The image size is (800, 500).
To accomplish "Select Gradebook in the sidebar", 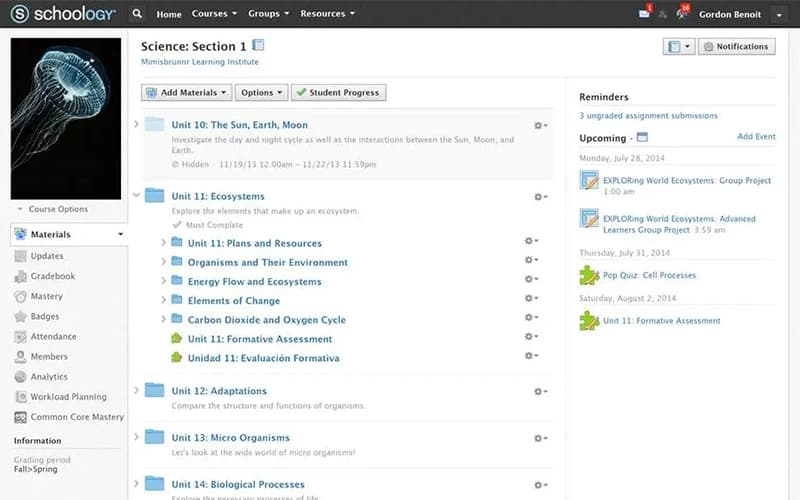I will pyautogui.click(x=52, y=276).
